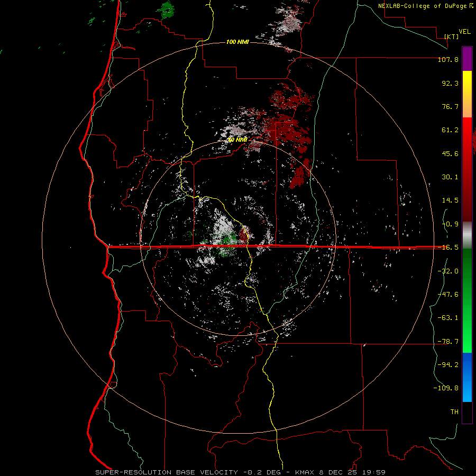476x476 pixels.
Task: Click the 50 NMI range ring label
Action: click(x=237, y=140)
